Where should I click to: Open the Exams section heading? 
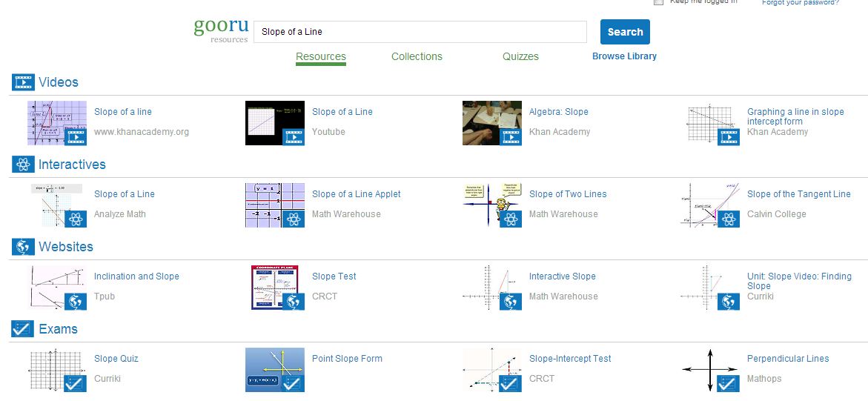pos(58,329)
